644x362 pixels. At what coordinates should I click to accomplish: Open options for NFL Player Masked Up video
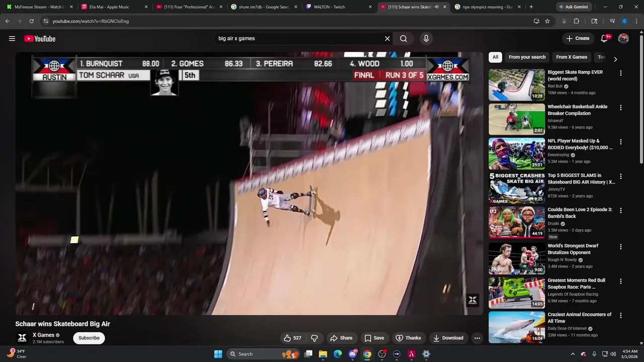tap(620, 142)
